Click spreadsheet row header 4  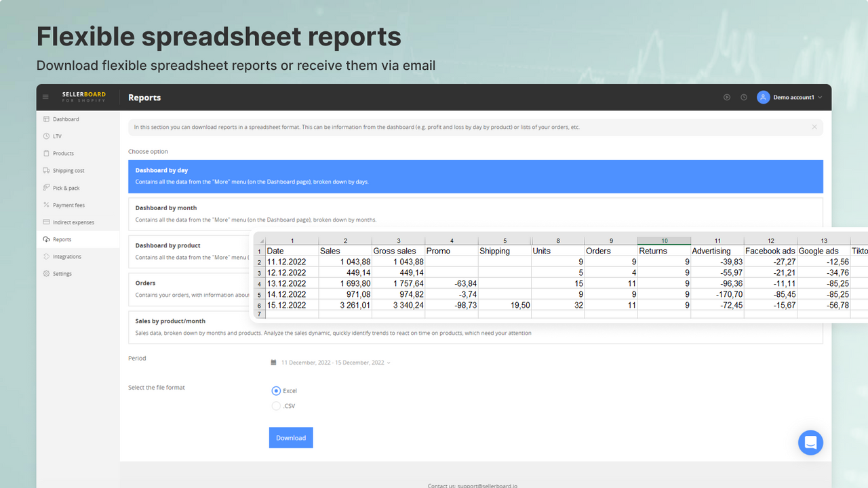(x=259, y=283)
